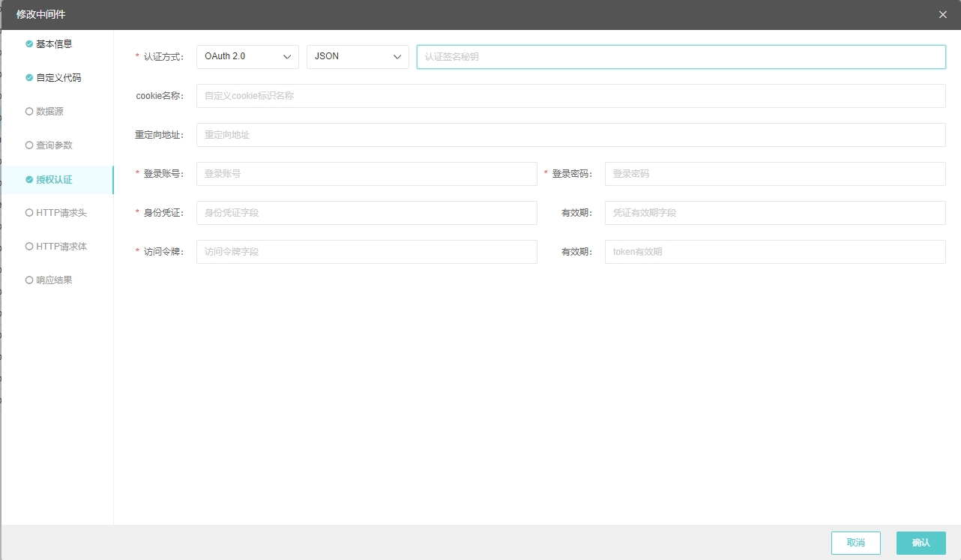This screenshot has width=961, height=560.
Task: Click the token有效期 input field
Action: 775,252
